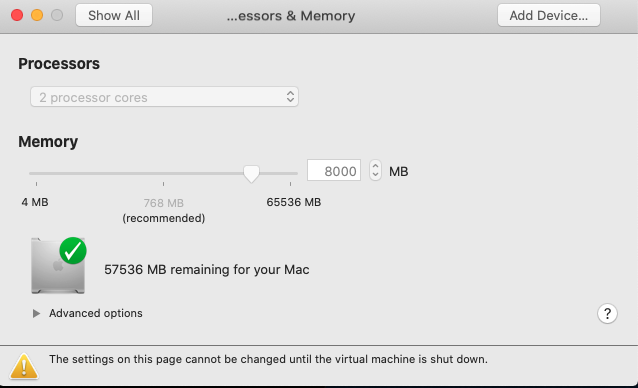Click the Processors & Memory window title
This screenshot has width=638, height=388.
tap(291, 16)
